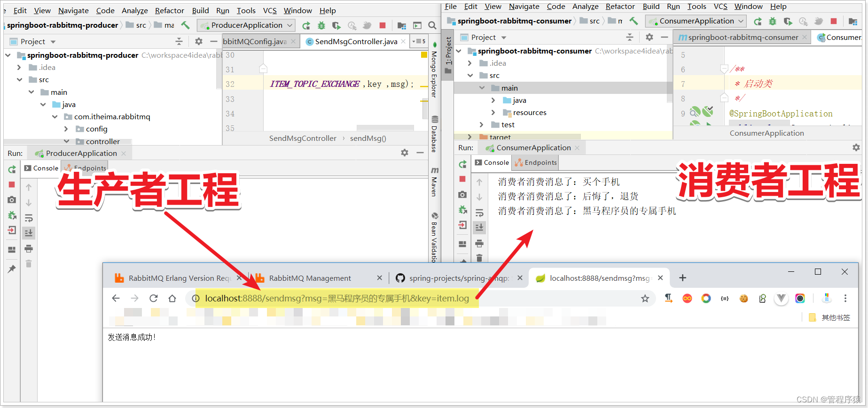
Task: Click the browser address bar URL
Action: point(337,298)
